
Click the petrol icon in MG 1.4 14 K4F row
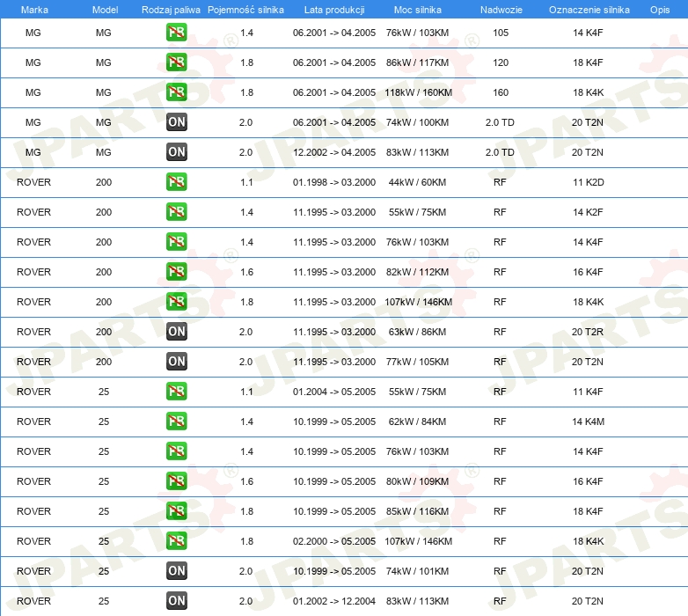pos(176,33)
